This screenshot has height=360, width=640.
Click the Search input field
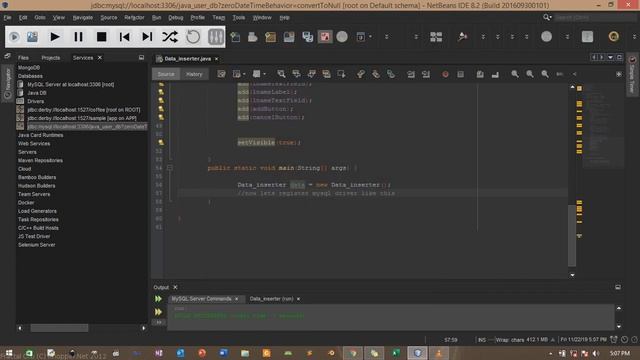pos(594,18)
